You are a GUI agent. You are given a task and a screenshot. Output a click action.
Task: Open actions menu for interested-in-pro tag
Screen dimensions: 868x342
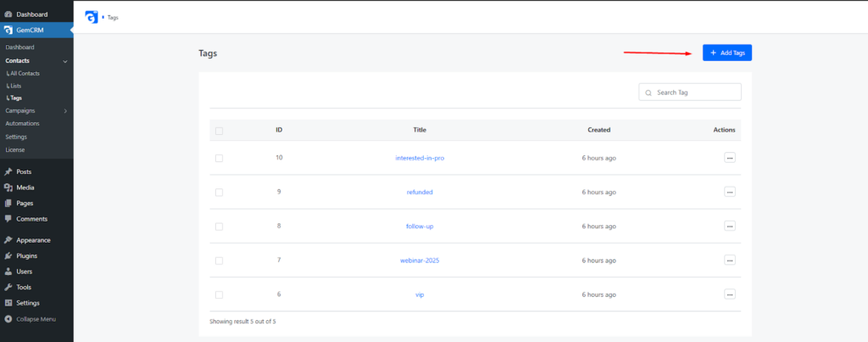tap(730, 158)
